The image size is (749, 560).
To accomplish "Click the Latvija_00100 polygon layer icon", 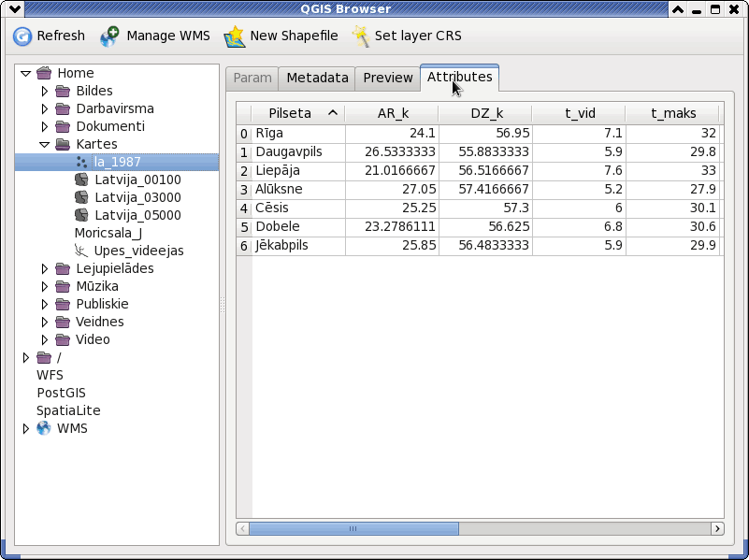I will 81,179.
